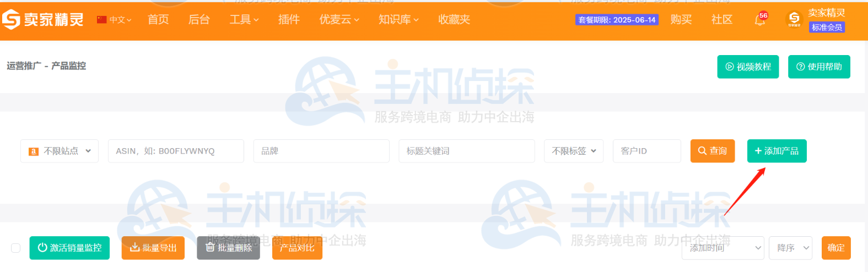The height and width of the screenshot is (272, 868).
Task: Click the 套餐期限 2025-06-14 badge
Action: [617, 20]
